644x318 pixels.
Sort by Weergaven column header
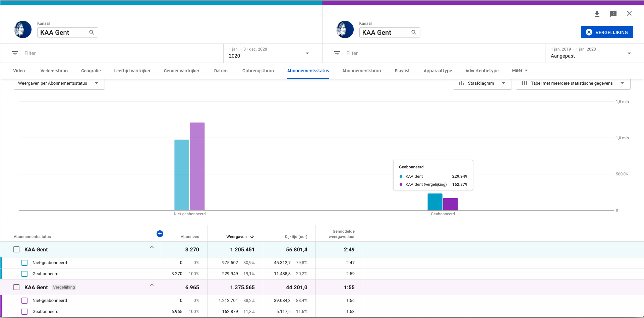click(236, 237)
